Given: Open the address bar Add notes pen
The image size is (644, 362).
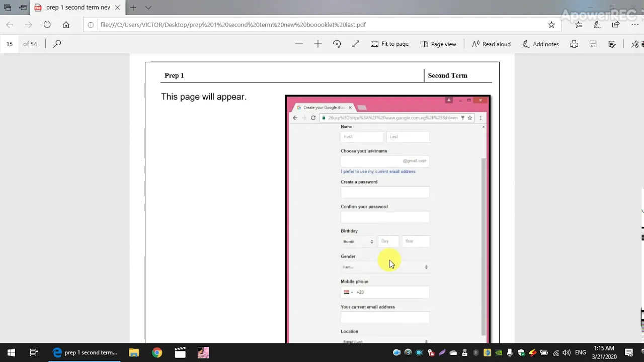Looking at the screenshot, I should point(597,25).
